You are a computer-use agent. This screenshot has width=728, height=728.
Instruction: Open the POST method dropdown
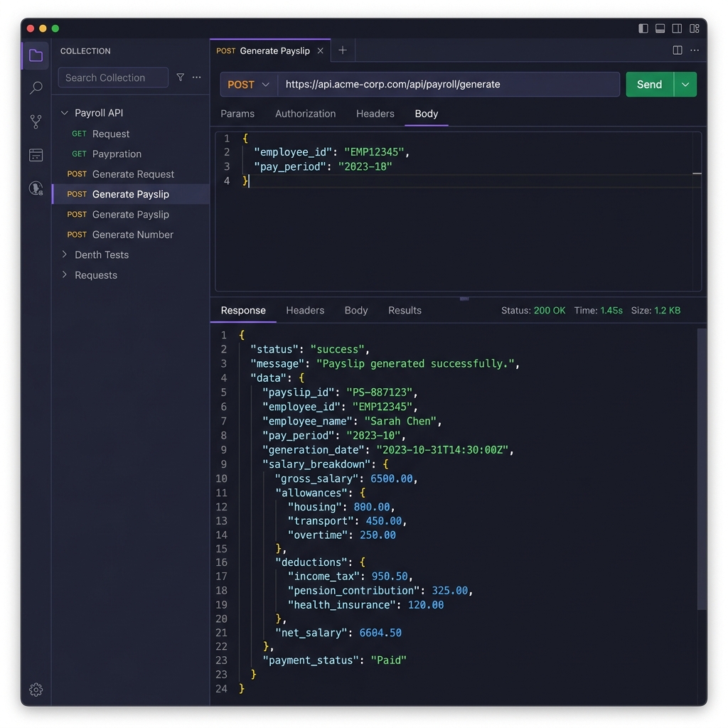pos(249,85)
